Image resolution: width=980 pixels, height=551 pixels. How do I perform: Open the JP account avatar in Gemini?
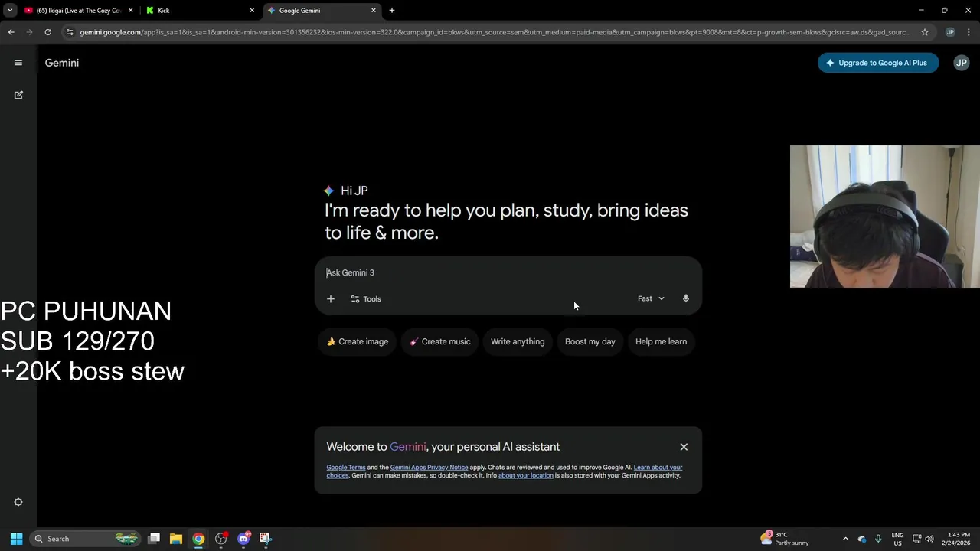tap(961, 63)
